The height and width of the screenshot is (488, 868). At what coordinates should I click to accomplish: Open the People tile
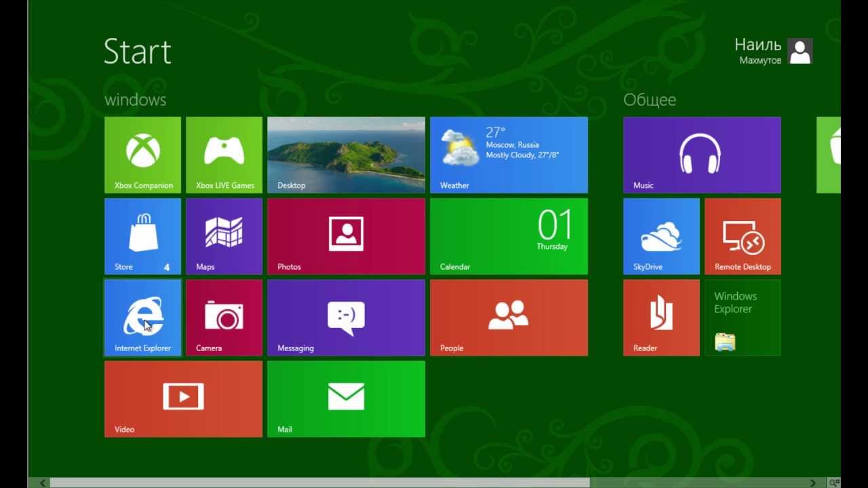[x=509, y=318]
